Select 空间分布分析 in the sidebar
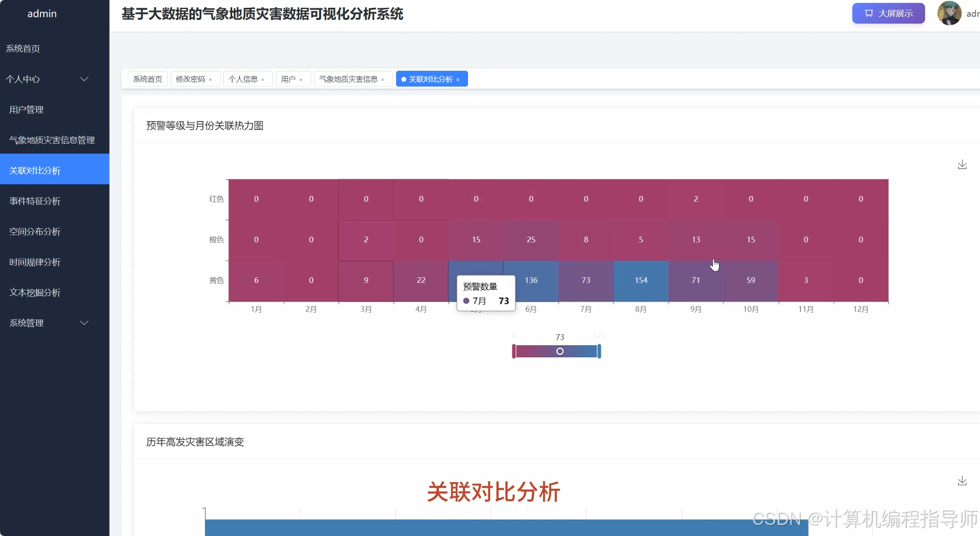 pos(35,231)
